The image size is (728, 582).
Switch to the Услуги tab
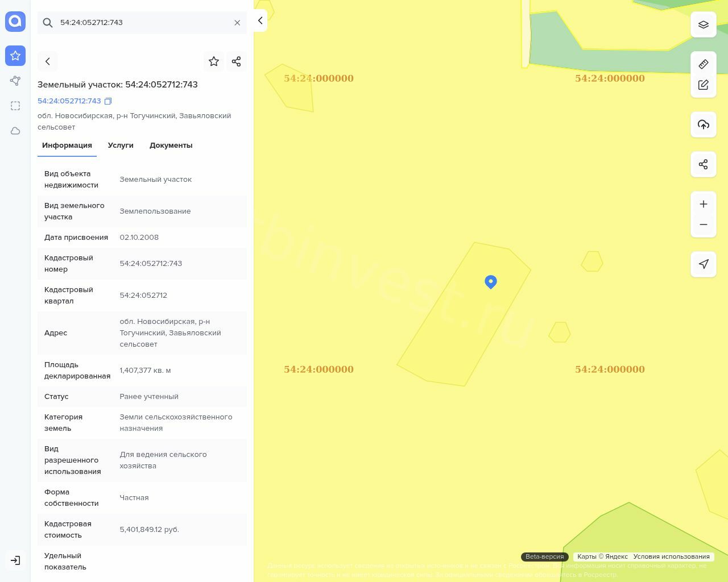click(121, 145)
